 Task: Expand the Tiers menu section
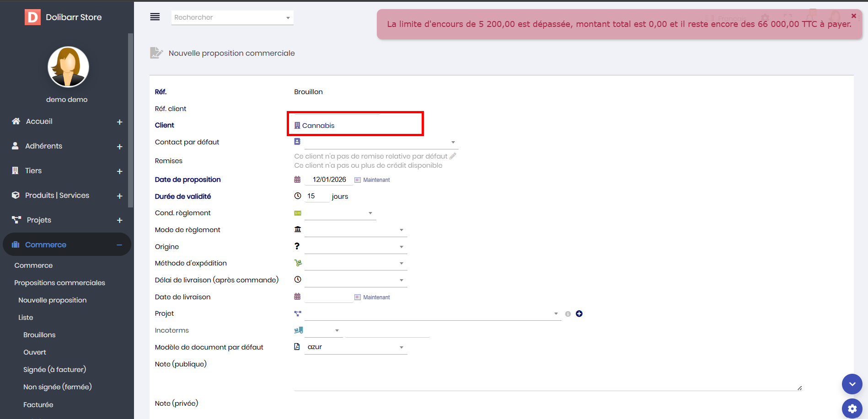[x=119, y=171]
